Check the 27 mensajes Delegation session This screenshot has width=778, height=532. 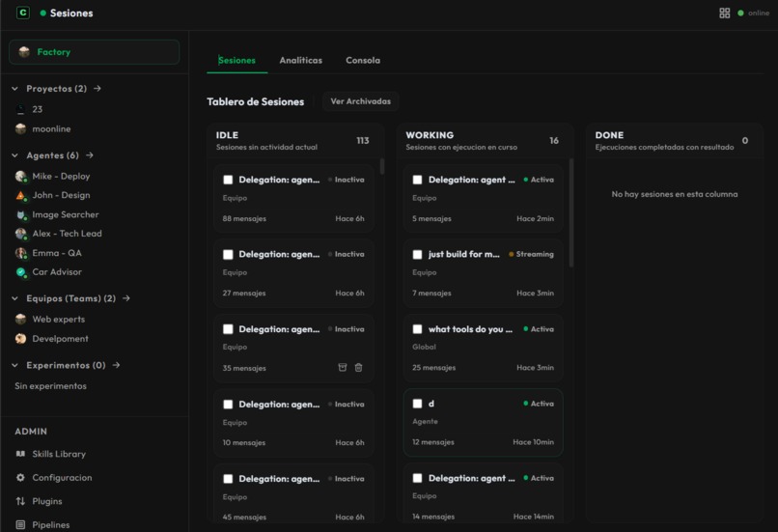click(228, 254)
